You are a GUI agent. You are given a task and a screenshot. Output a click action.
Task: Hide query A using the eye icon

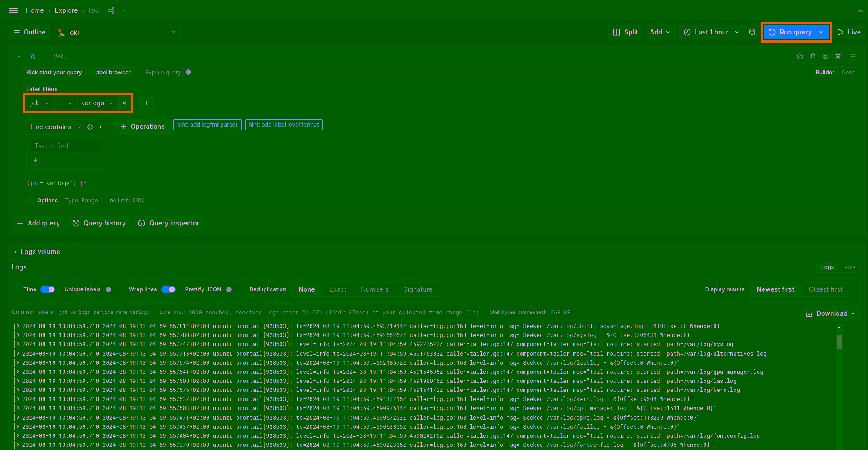(x=825, y=57)
